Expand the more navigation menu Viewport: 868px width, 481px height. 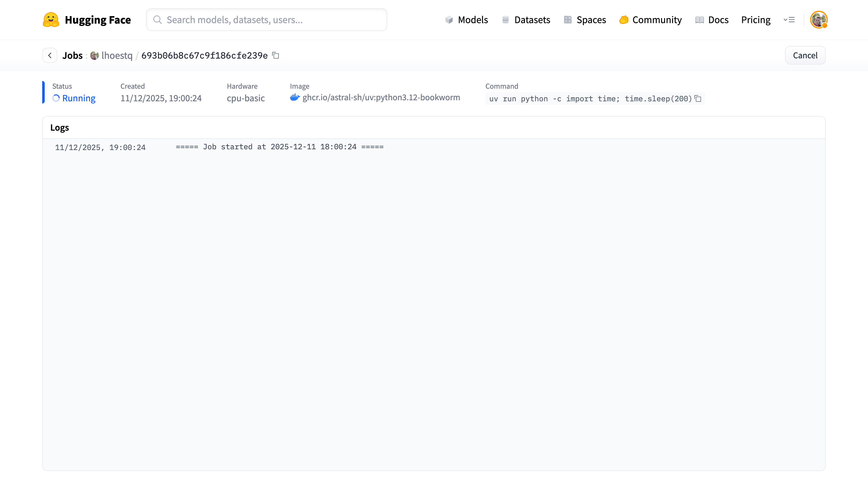pos(789,20)
